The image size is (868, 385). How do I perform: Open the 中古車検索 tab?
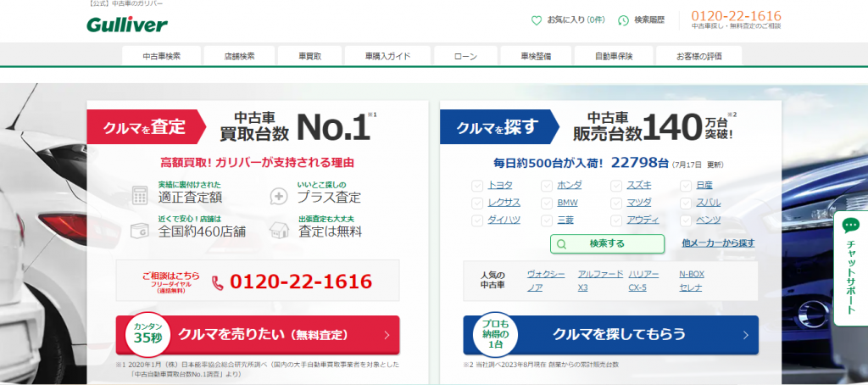point(162,56)
